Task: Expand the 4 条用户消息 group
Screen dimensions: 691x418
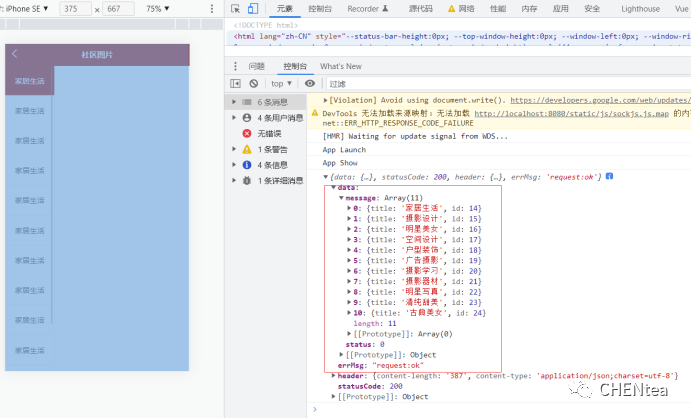Action: coord(234,117)
